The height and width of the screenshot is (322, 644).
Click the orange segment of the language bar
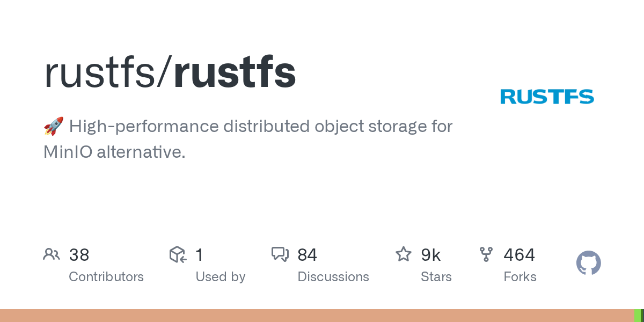[317, 316]
